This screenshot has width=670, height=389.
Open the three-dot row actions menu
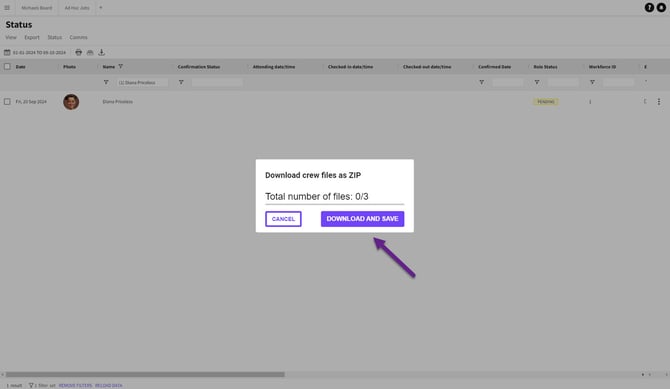click(659, 102)
